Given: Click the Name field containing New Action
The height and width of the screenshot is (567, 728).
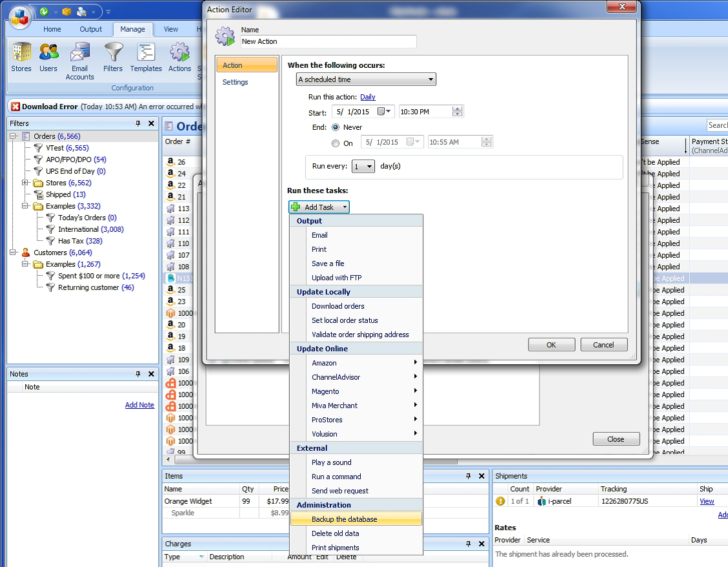Looking at the screenshot, I should (x=329, y=41).
